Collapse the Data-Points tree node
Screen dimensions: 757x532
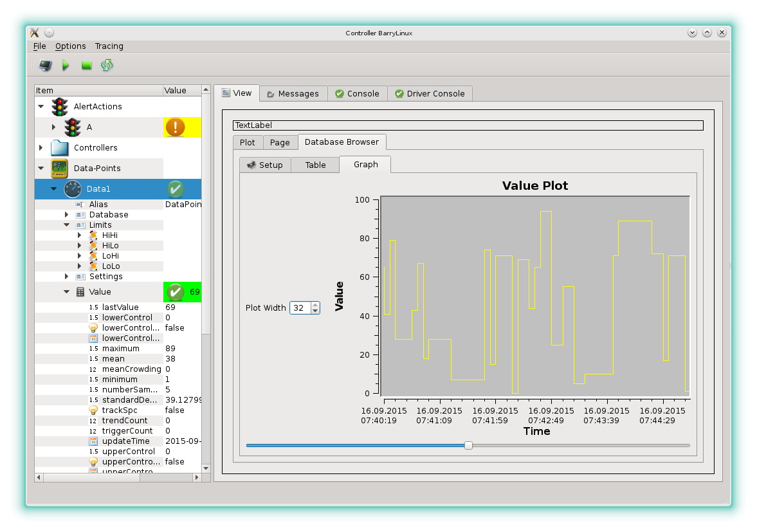point(41,169)
